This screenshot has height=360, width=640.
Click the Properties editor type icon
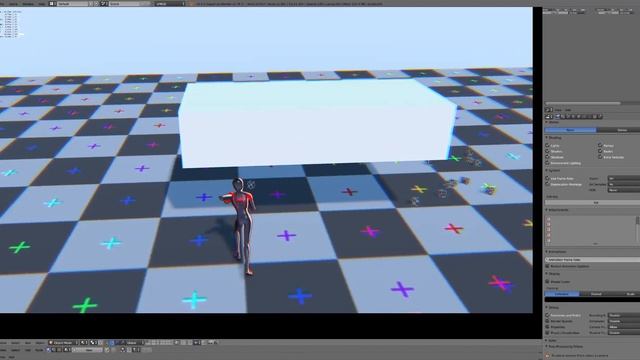tap(549, 116)
